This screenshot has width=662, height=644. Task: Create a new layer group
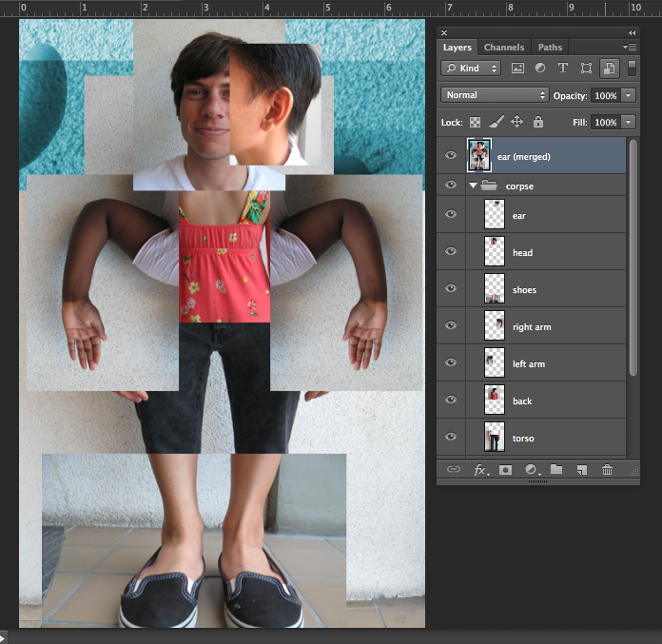(x=556, y=469)
